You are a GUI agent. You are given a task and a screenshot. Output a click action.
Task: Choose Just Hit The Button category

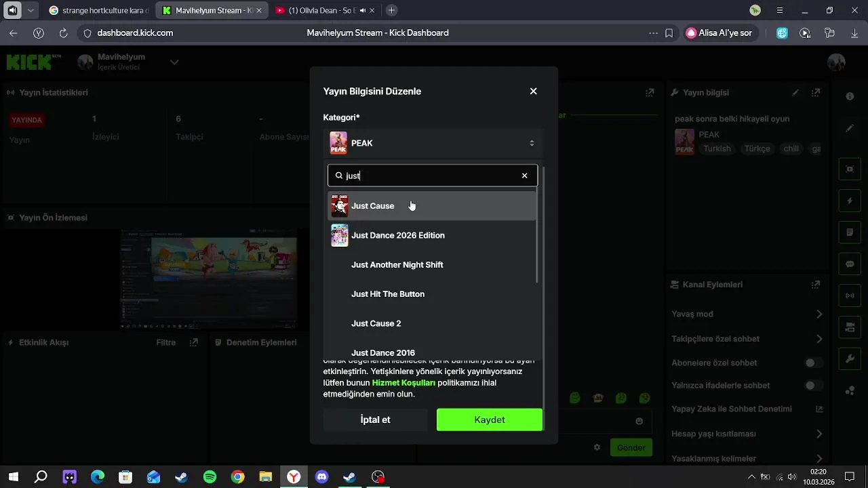[432, 294]
